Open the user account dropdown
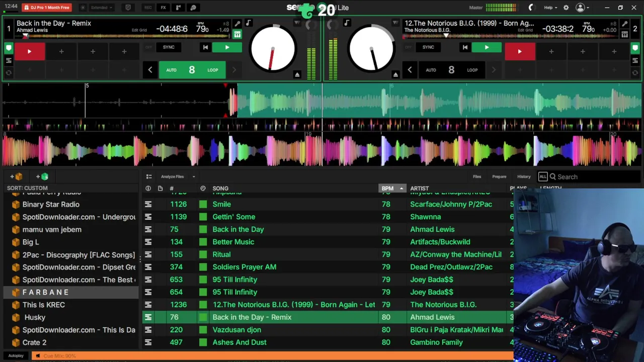The width and height of the screenshot is (644, 362). (582, 8)
